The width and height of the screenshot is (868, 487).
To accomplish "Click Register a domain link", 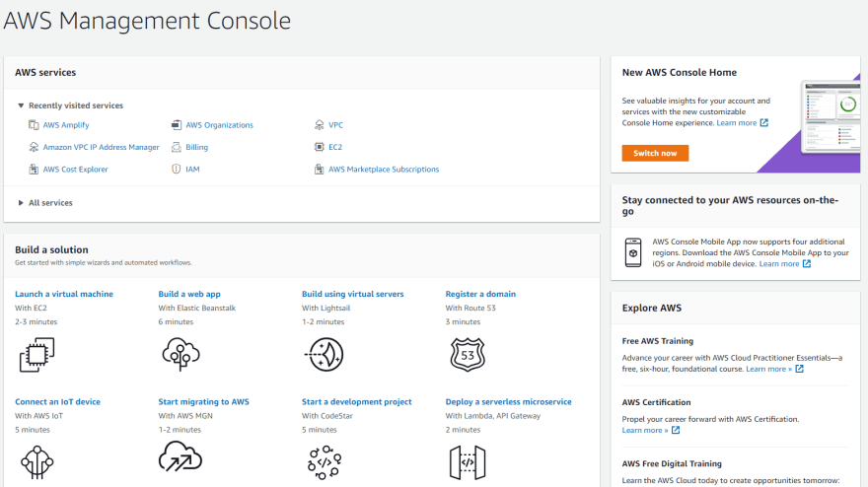I will 480,294.
